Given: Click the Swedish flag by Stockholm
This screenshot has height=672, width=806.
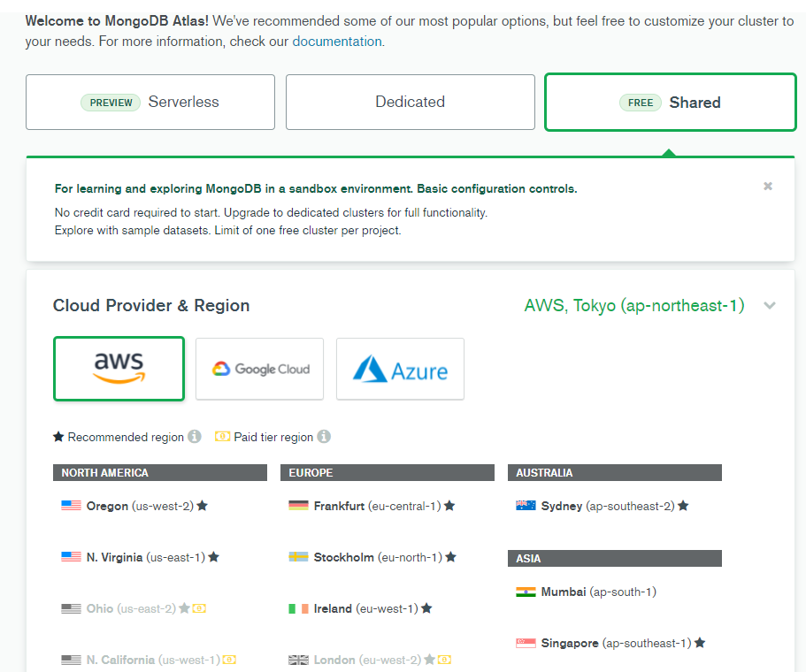Looking at the screenshot, I should point(298,557).
